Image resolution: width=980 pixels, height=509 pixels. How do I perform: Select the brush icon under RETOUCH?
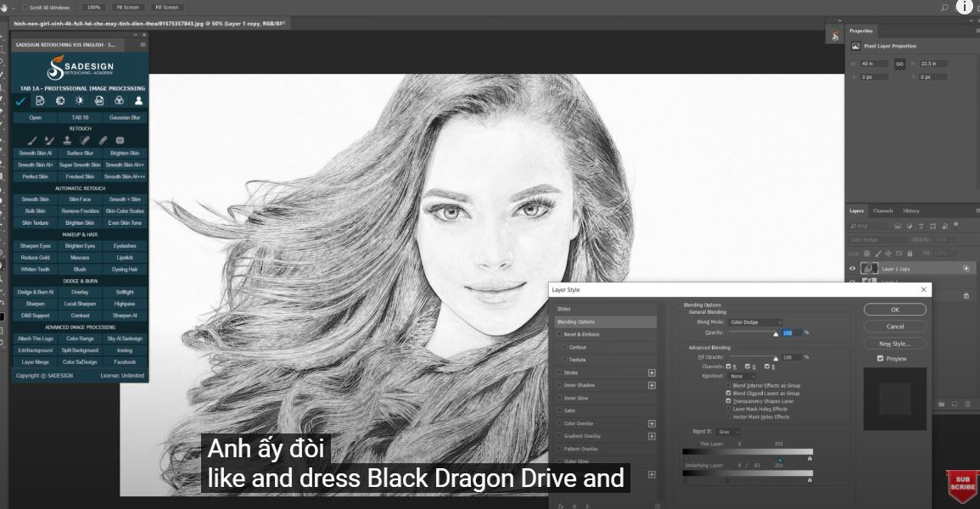pos(32,141)
